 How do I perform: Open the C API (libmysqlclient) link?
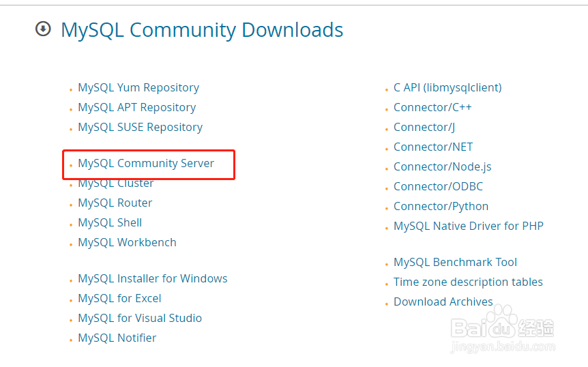(447, 88)
